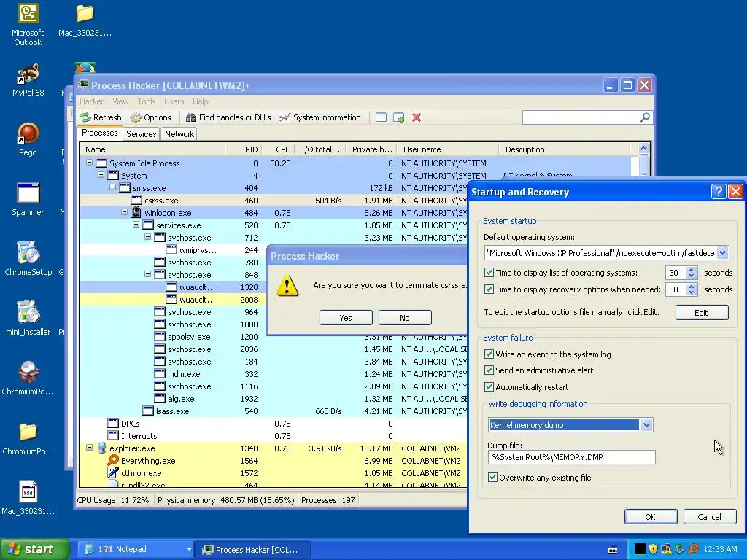
Task: Open the Kernel memory dump dropdown
Action: point(646,425)
